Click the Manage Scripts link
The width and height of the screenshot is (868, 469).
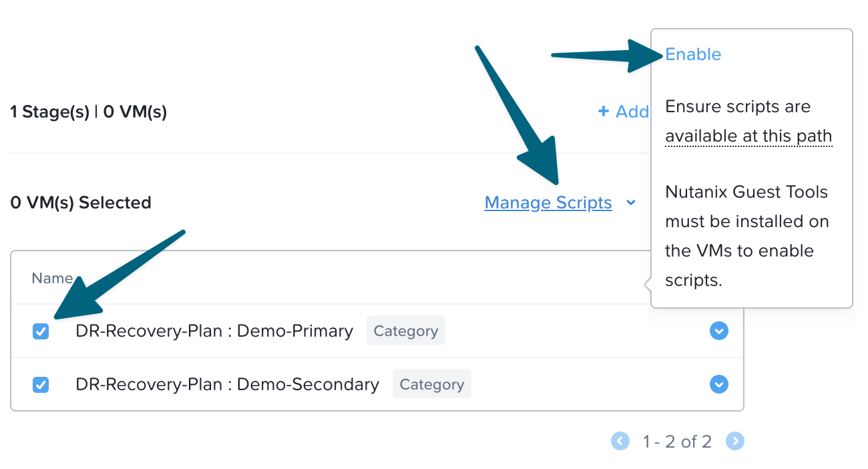[x=548, y=203]
